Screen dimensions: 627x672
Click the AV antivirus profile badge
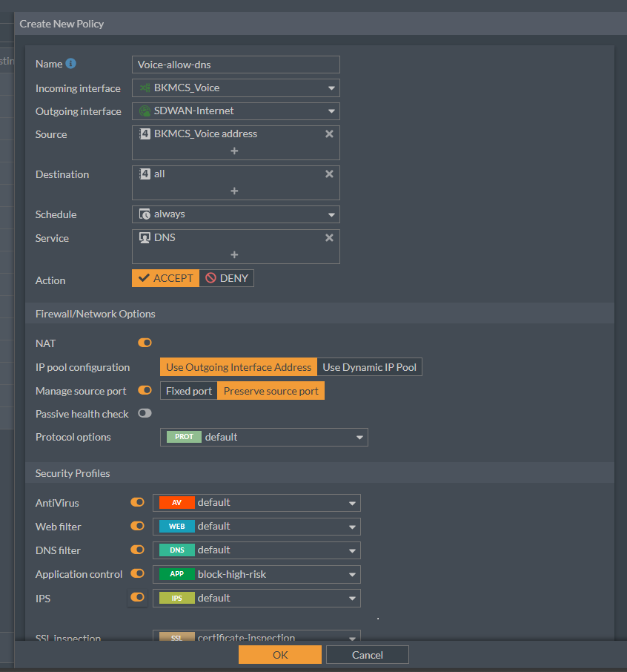(x=177, y=502)
